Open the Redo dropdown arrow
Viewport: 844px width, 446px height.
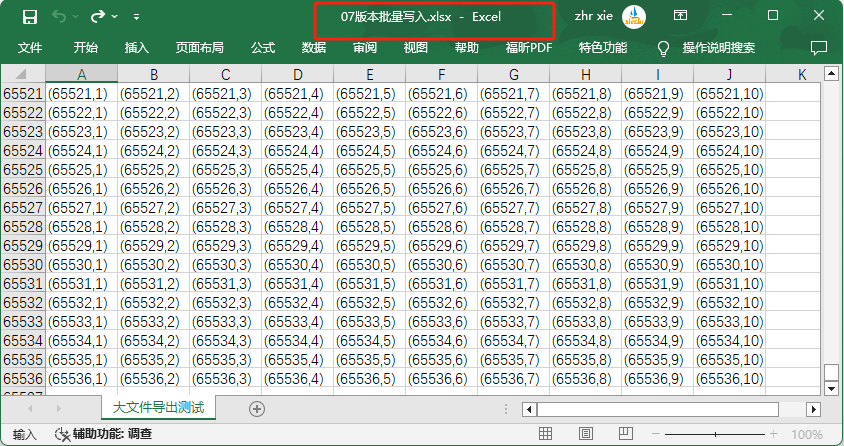click(115, 17)
